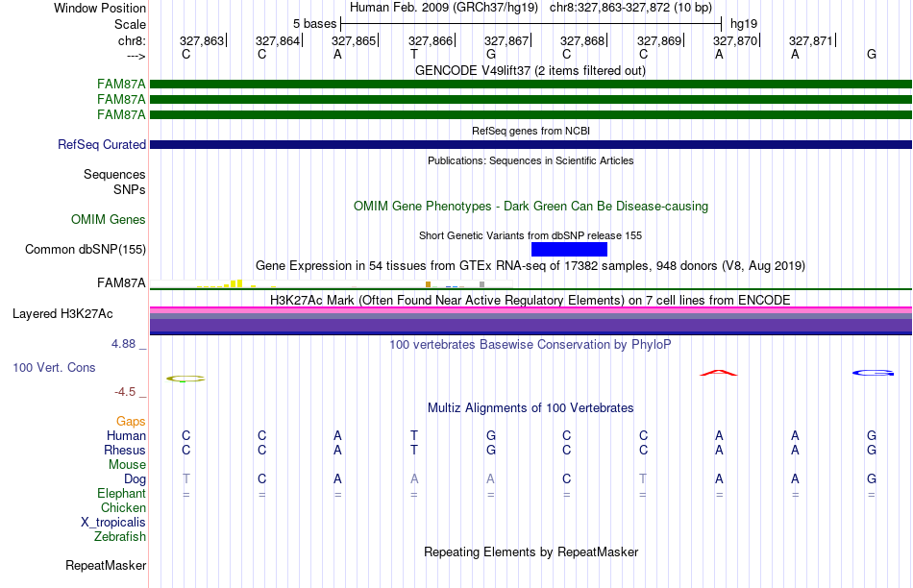Viewport: 913px width, 588px height.
Task: Click the Rhesus alignment row label
Action: click(125, 450)
